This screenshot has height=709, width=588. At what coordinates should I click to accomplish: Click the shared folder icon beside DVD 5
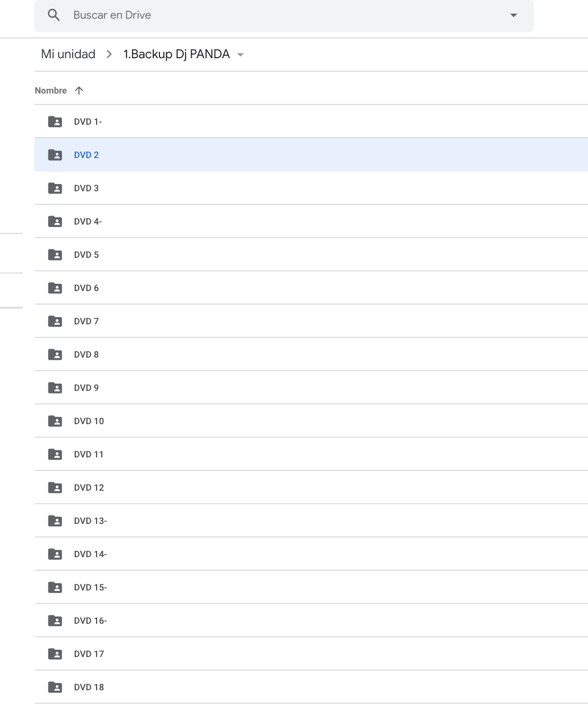[x=55, y=254]
